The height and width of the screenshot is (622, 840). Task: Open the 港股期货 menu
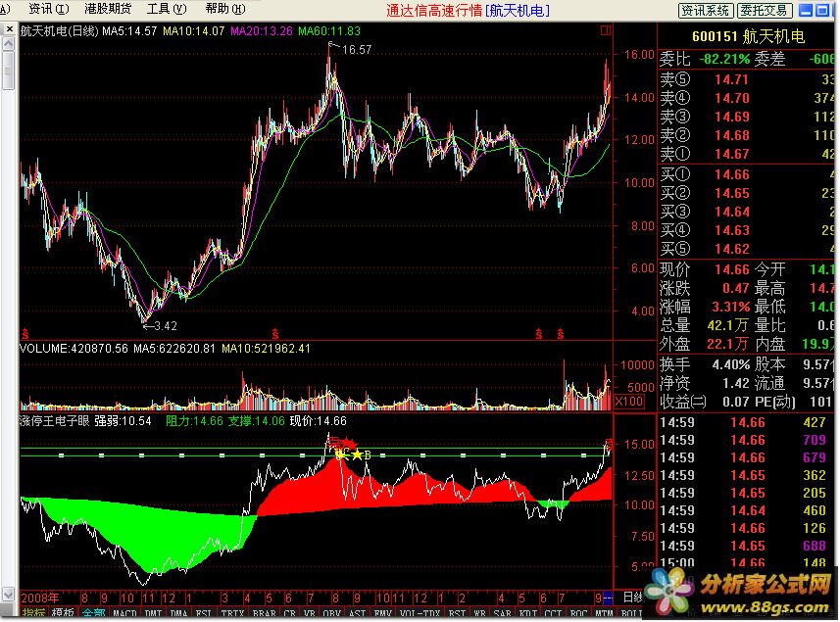pyautogui.click(x=108, y=9)
